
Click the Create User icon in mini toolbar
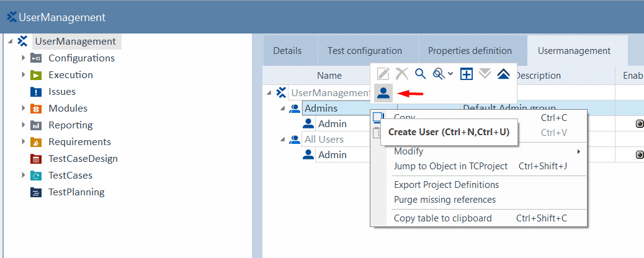click(383, 93)
